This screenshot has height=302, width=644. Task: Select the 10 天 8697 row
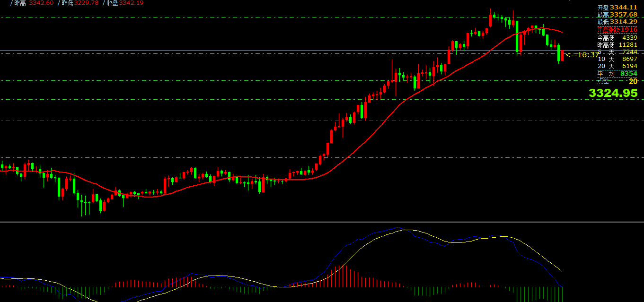pos(617,59)
